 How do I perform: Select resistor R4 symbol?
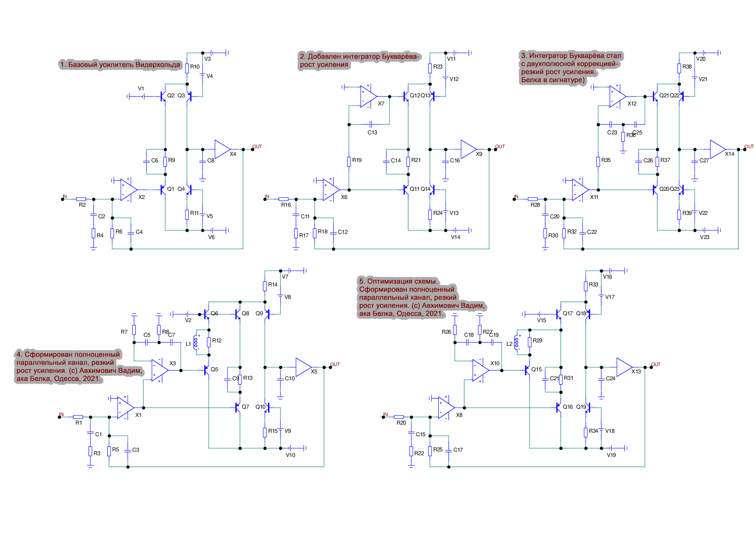click(94, 233)
